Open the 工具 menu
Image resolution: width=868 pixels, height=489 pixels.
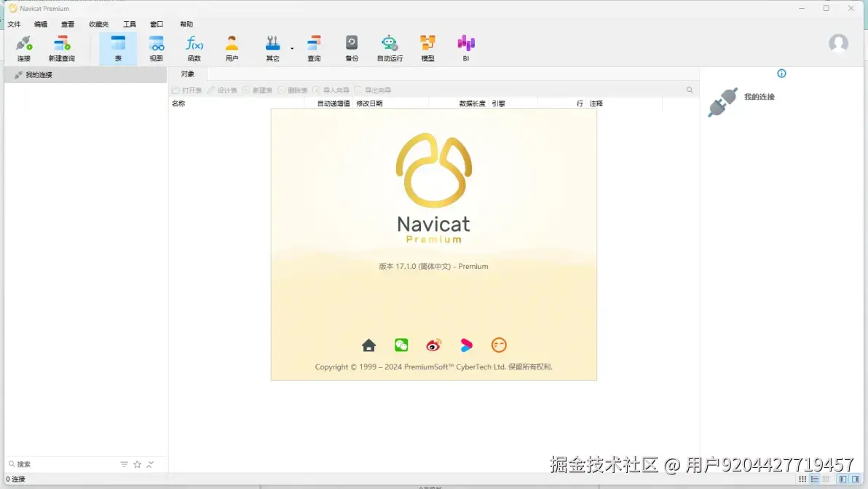point(130,24)
